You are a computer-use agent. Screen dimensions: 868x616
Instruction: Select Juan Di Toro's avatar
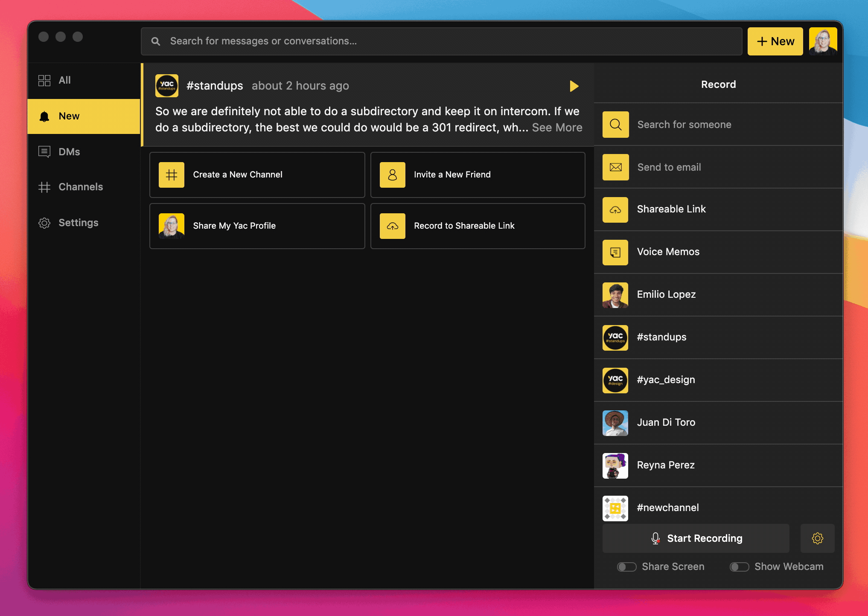[x=615, y=423]
